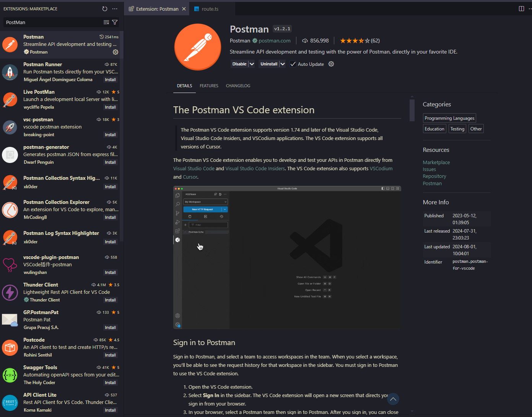Open the Issues resource link

[429, 169]
